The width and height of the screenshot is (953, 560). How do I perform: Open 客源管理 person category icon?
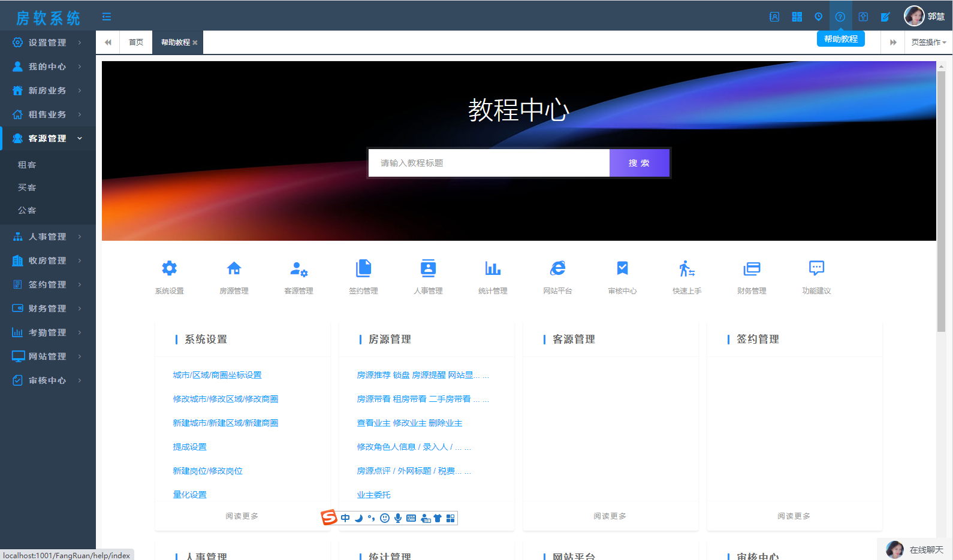tap(298, 269)
